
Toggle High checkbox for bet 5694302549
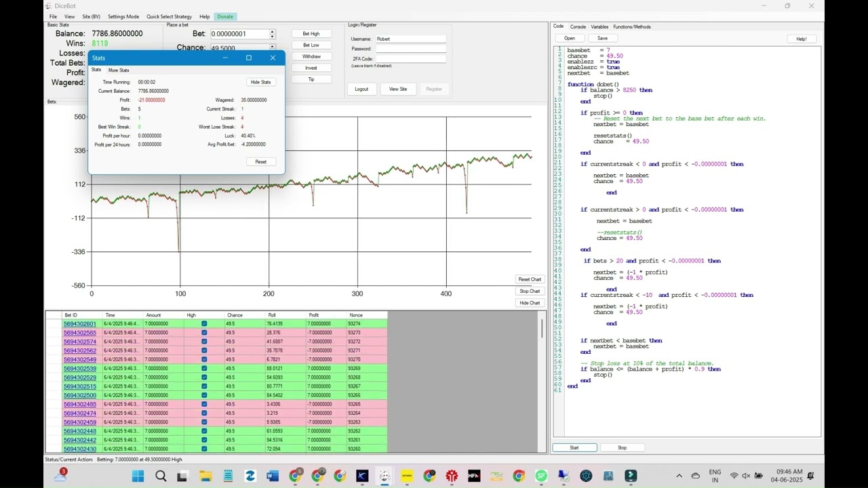coord(204,359)
